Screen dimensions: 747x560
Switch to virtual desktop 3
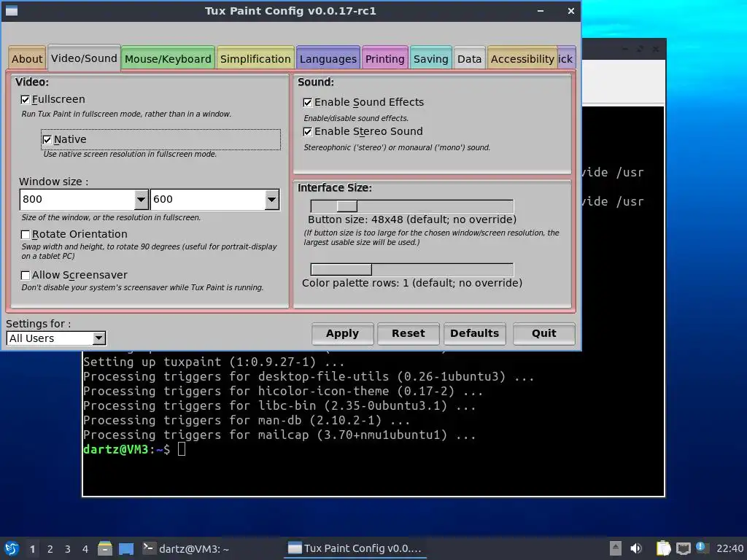pos(68,549)
